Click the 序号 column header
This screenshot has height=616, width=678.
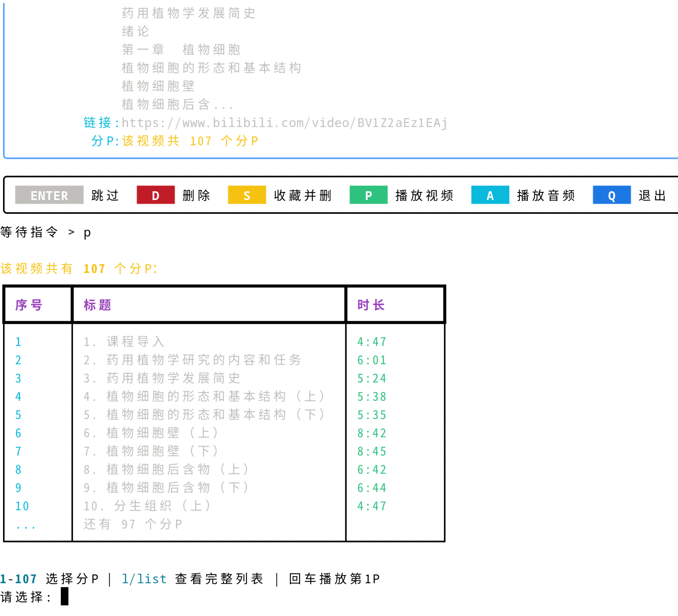click(29, 305)
